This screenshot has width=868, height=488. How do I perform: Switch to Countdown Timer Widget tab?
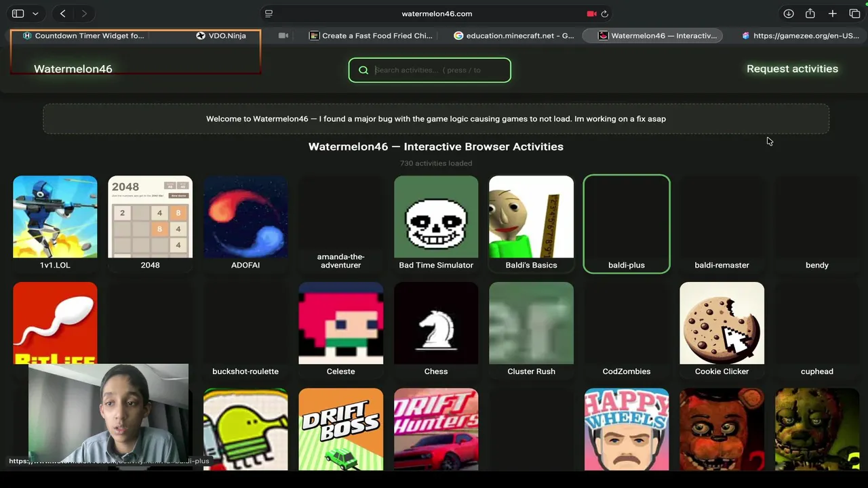coord(83,36)
